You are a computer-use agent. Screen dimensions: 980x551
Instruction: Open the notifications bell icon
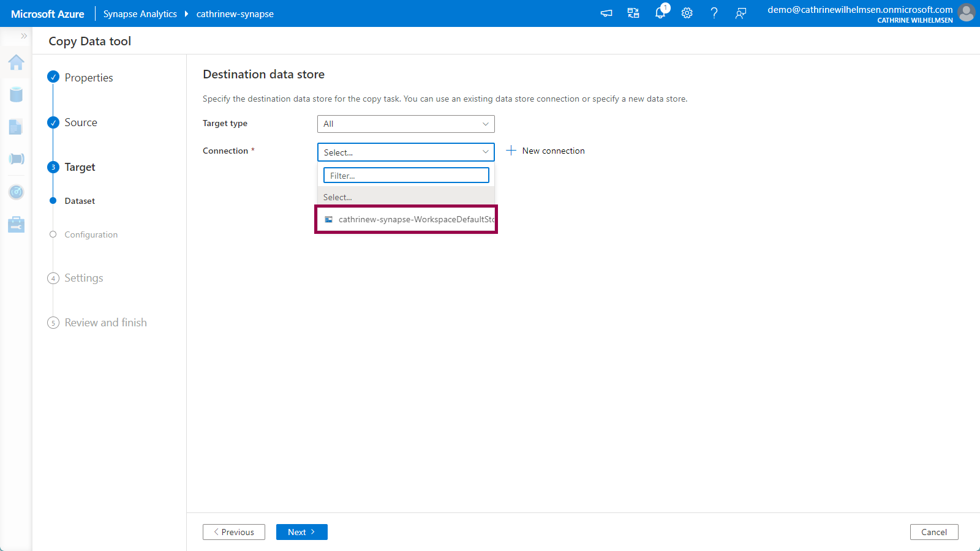[x=660, y=13]
